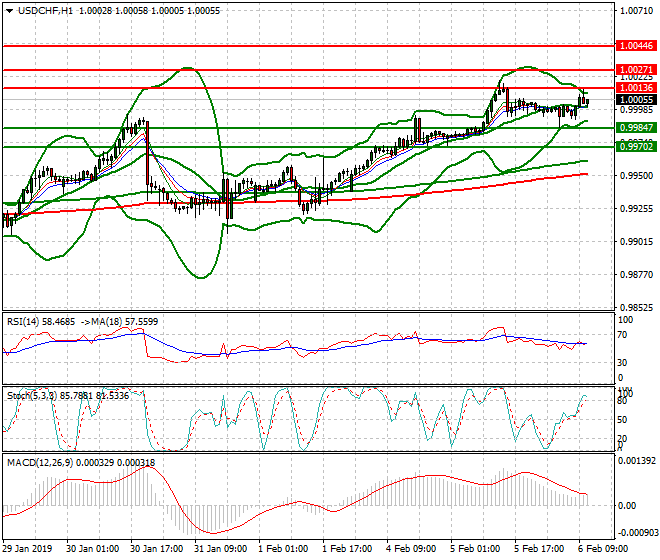660x560 pixels.
Task: Select the 1.00271 red resistance price label
Action: (x=636, y=69)
